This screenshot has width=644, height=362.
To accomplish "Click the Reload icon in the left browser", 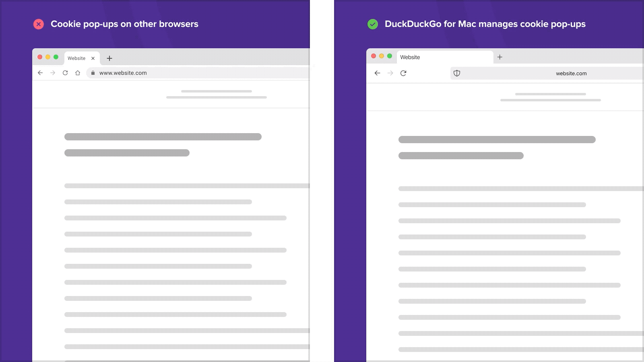I will (x=66, y=73).
